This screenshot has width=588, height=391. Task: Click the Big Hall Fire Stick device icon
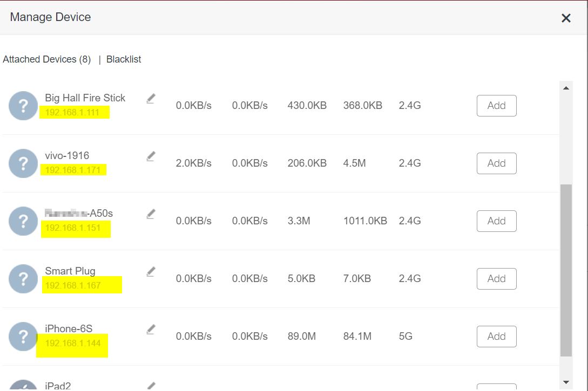click(23, 106)
